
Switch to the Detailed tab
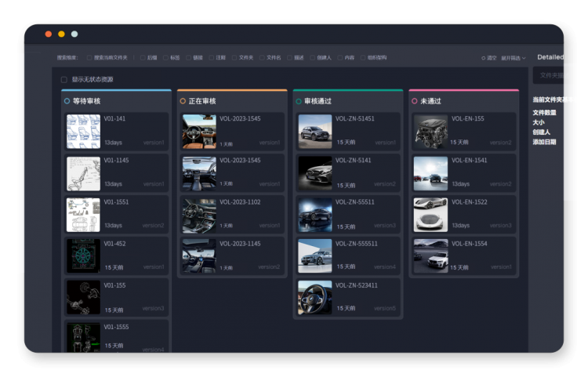point(550,57)
